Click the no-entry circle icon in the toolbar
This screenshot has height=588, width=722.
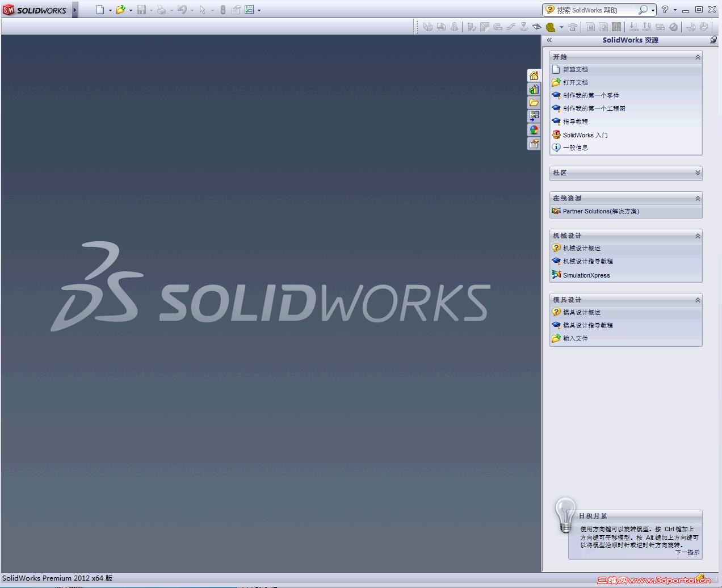pos(673,27)
